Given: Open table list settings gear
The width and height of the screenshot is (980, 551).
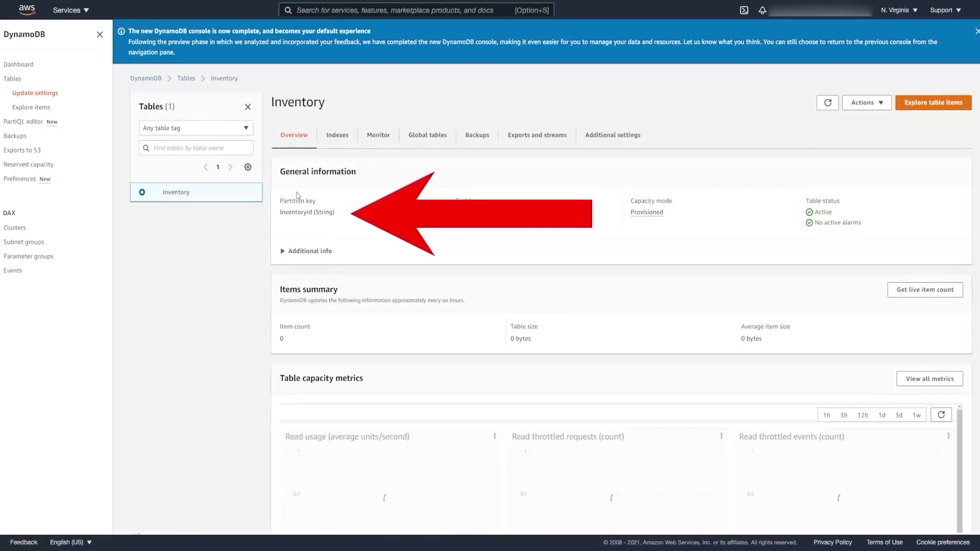Looking at the screenshot, I should click(248, 167).
